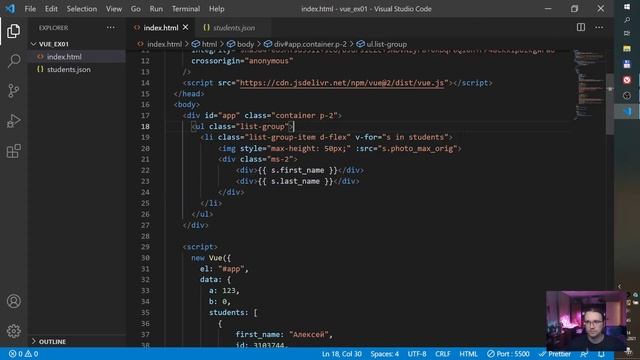Click the VS Code logo icon
The image size is (640, 360).
(10, 9)
